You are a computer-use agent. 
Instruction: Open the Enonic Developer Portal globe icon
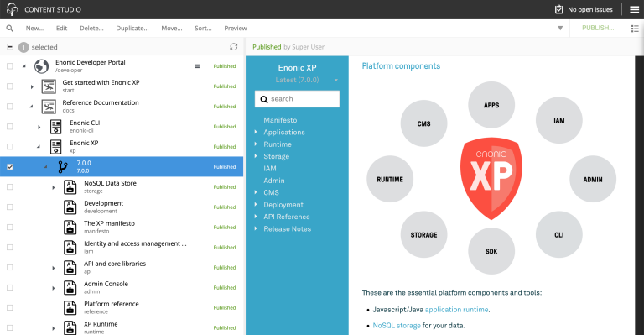[41, 66]
